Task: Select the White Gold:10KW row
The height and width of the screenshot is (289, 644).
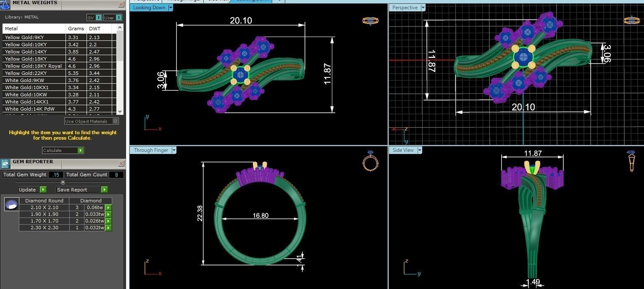Action: [x=59, y=95]
